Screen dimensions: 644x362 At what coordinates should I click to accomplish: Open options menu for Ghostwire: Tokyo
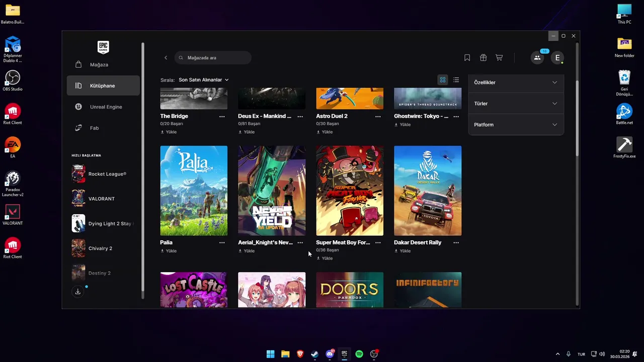tap(456, 116)
